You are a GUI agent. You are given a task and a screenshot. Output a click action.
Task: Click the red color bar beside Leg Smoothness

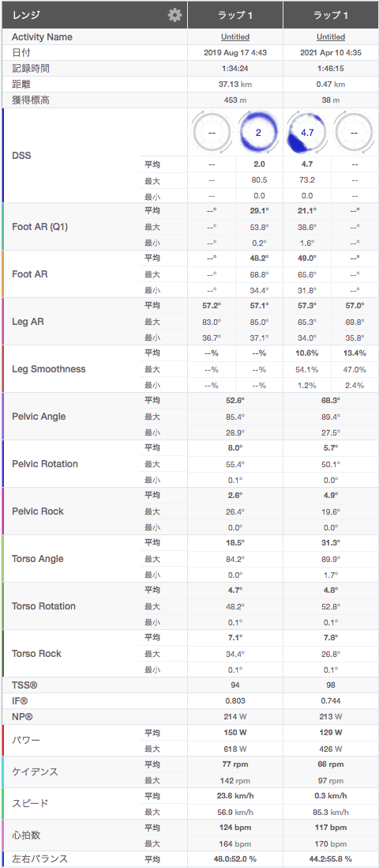click(3, 368)
